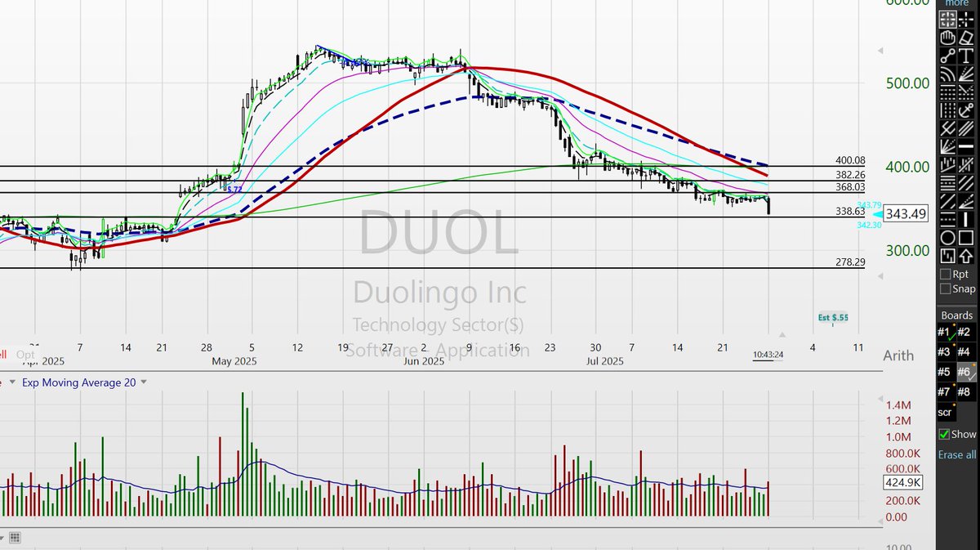
Task: Click the 343.49 current price label
Action: (x=906, y=213)
